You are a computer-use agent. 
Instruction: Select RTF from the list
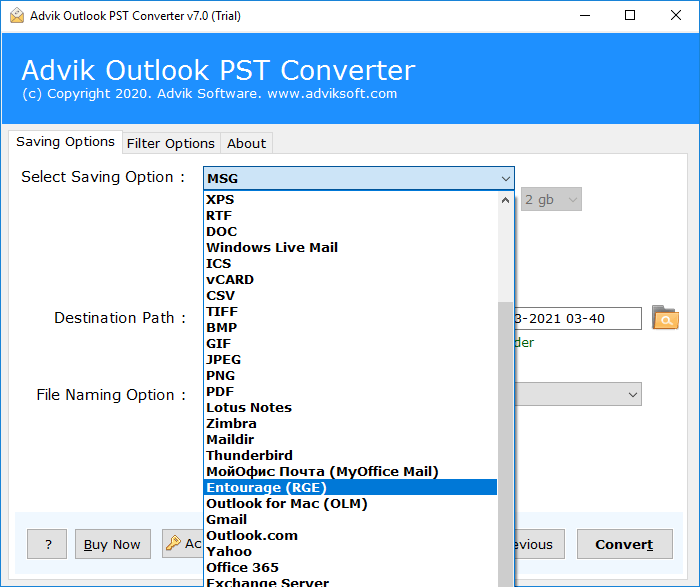click(350, 216)
